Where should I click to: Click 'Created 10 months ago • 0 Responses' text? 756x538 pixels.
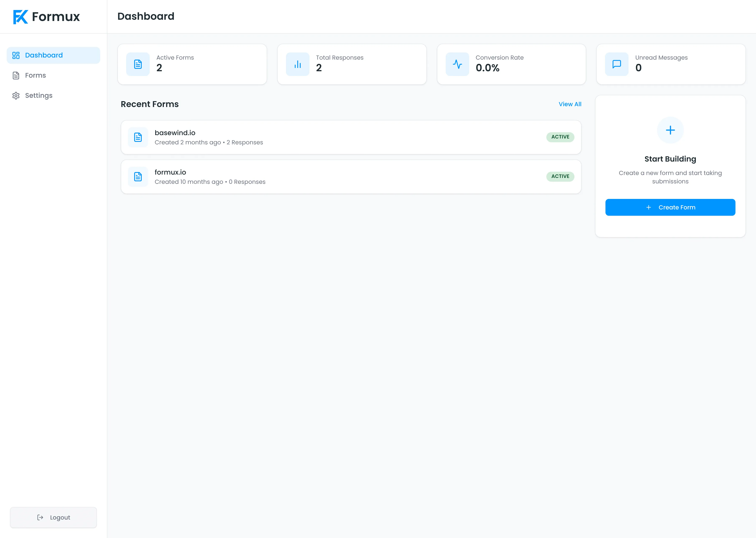pos(210,182)
